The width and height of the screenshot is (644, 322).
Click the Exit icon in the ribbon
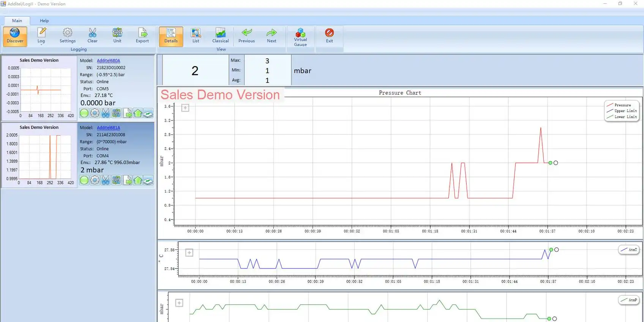point(329,36)
